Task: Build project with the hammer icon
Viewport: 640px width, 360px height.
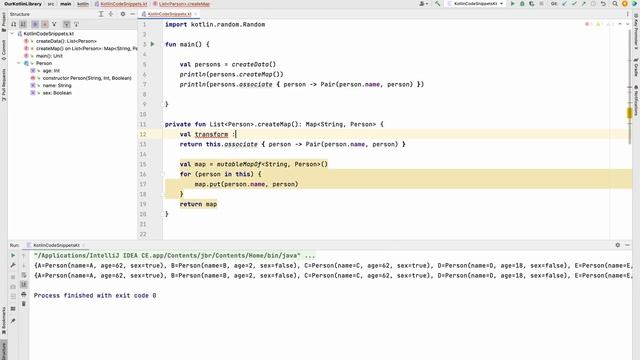Action: pyautogui.click(x=438, y=4)
